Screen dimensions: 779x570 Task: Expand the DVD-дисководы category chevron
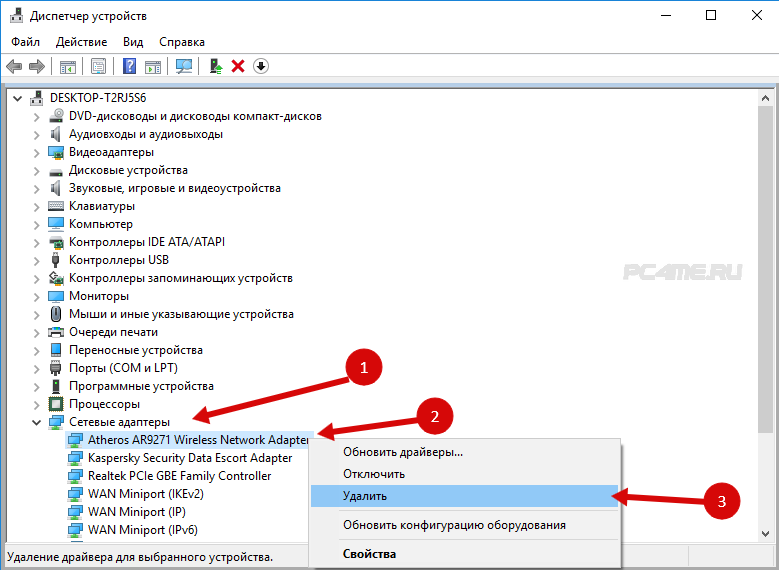(36, 117)
